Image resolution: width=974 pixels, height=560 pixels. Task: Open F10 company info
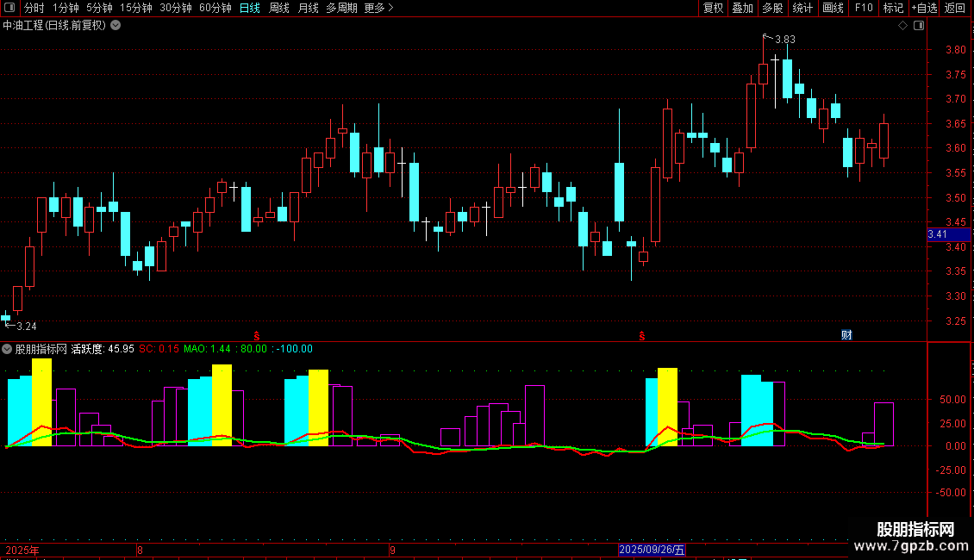(x=864, y=8)
